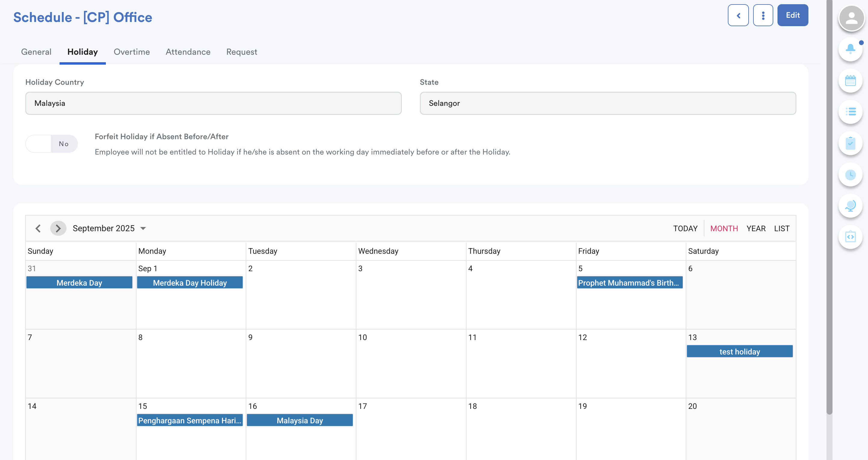Open the globe icon in the sidebar
Viewport: 868px width, 460px height.
[850, 205]
